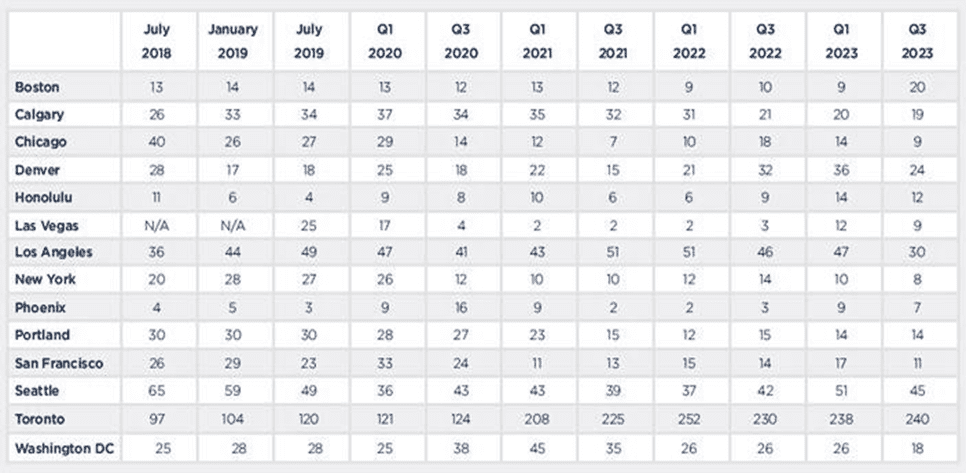The height and width of the screenshot is (473, 966).
Task: Select Toronto's 240 value in Q3 2023
Action: [917, 419]
